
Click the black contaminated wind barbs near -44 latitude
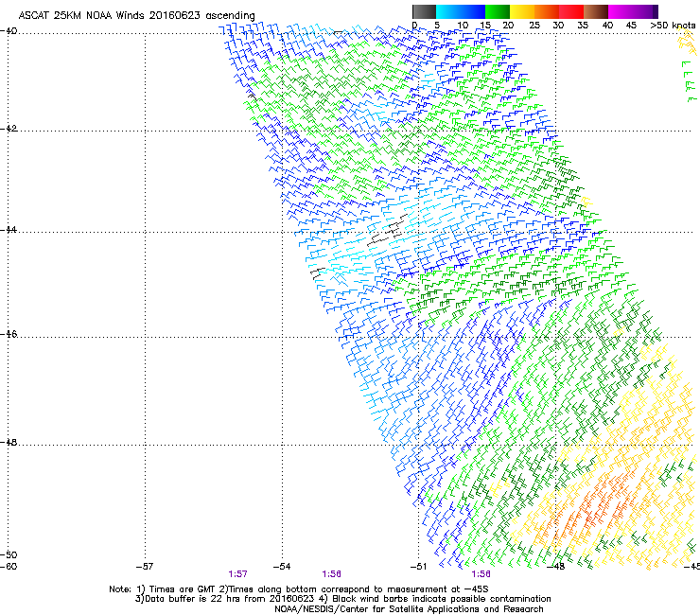click(388, 232)
